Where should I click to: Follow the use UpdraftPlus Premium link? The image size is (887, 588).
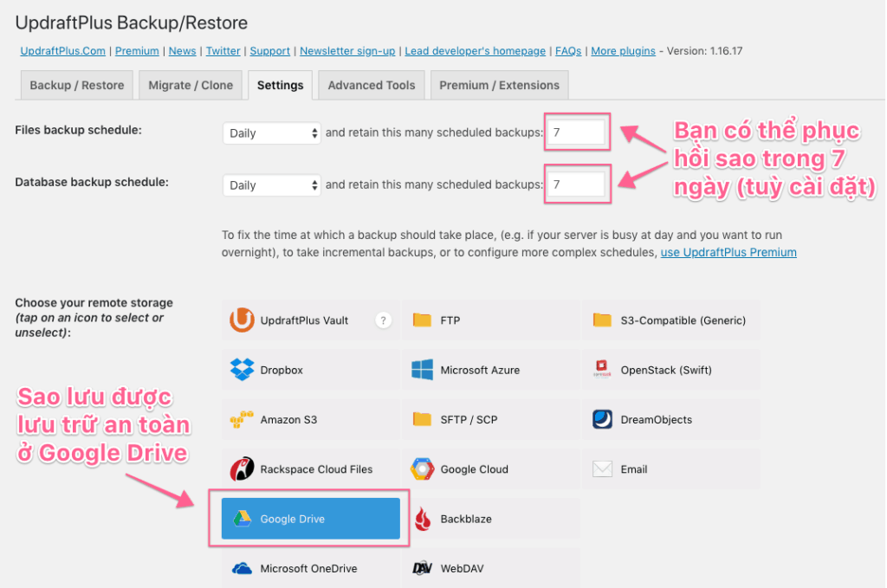[728, 252]
